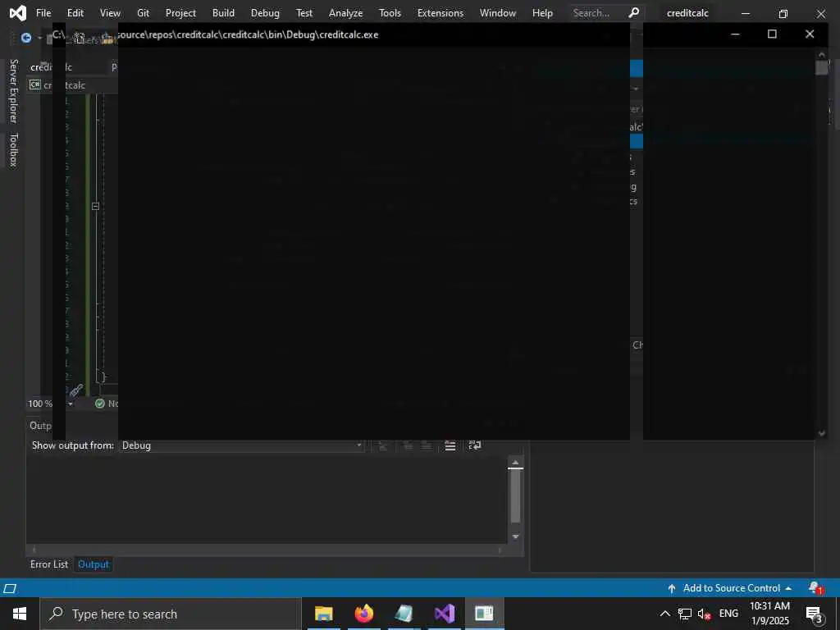Screen dimensions: 840x630
Task: Open the Toolbox side tab
Action: pyautogui.click(x=13, y=150)
